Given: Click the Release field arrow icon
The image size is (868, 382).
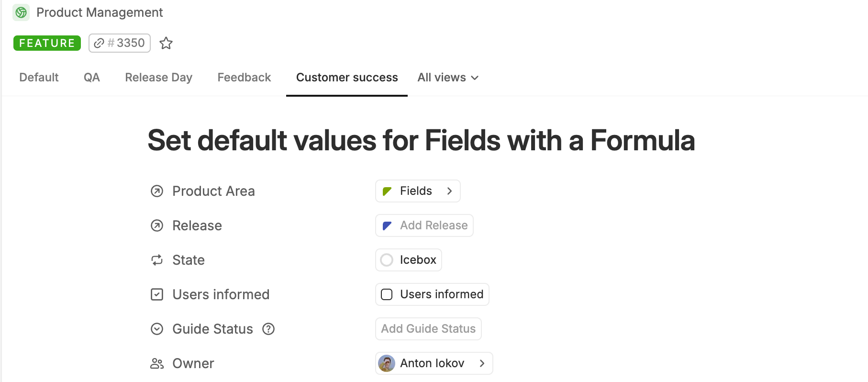Looking at the screenshot, I should (157, 225).
